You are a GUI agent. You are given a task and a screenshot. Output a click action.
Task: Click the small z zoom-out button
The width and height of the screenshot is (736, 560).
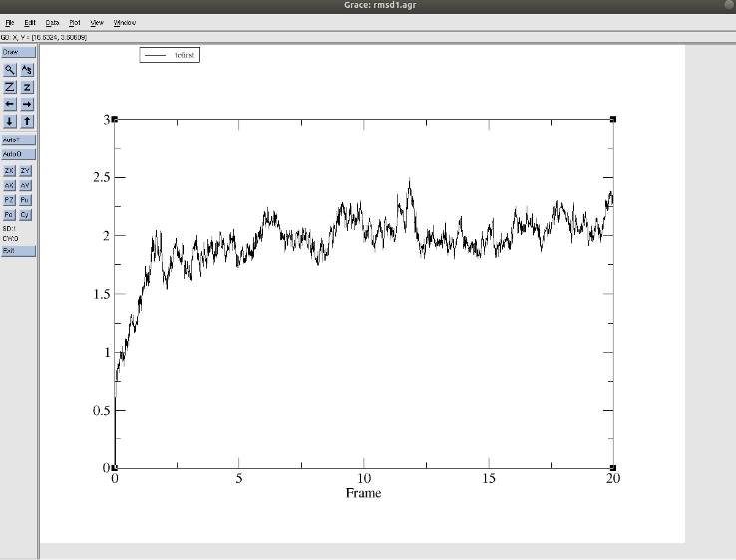pyautogui.click(x=27, y=87)
